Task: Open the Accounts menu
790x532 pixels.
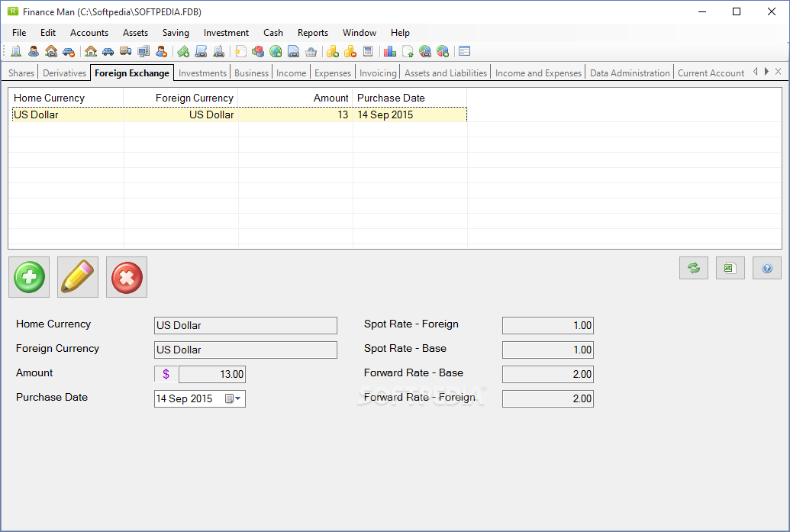Action: [x=89, y=33]
